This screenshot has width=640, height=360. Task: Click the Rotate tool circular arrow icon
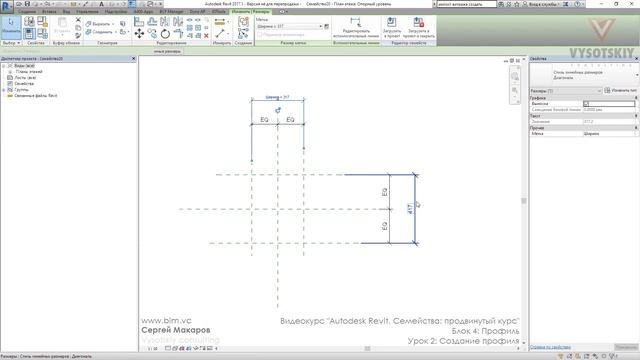point(165,33)
